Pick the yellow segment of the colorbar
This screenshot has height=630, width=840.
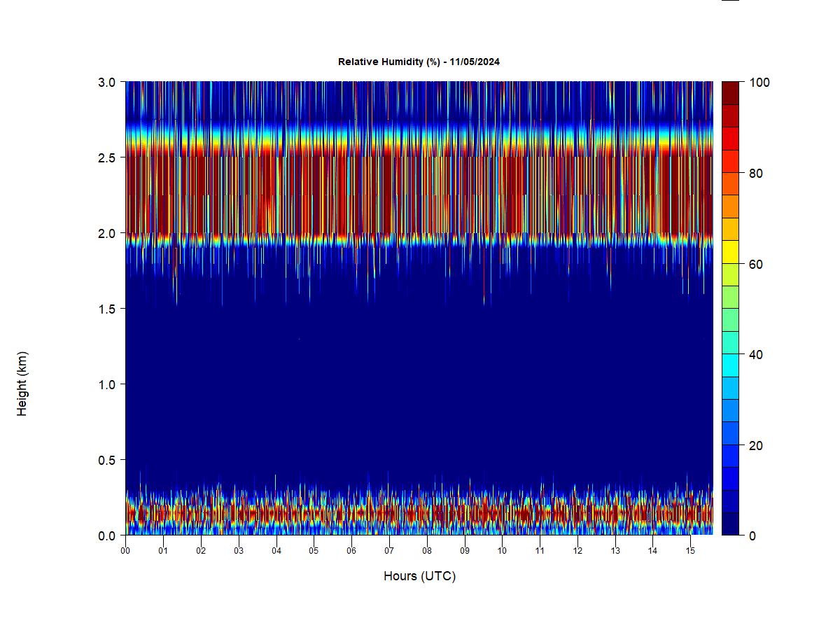pos(730,251)
